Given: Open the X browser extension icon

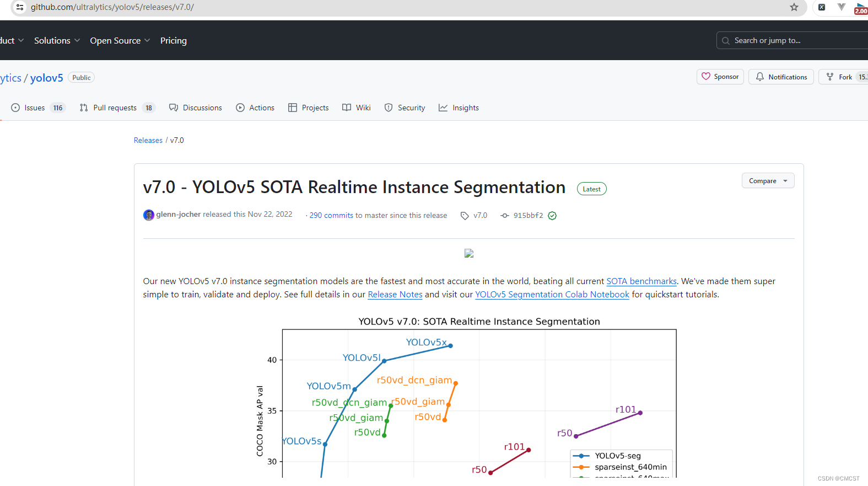Looking at the screenshot, I should coord(822,7).
